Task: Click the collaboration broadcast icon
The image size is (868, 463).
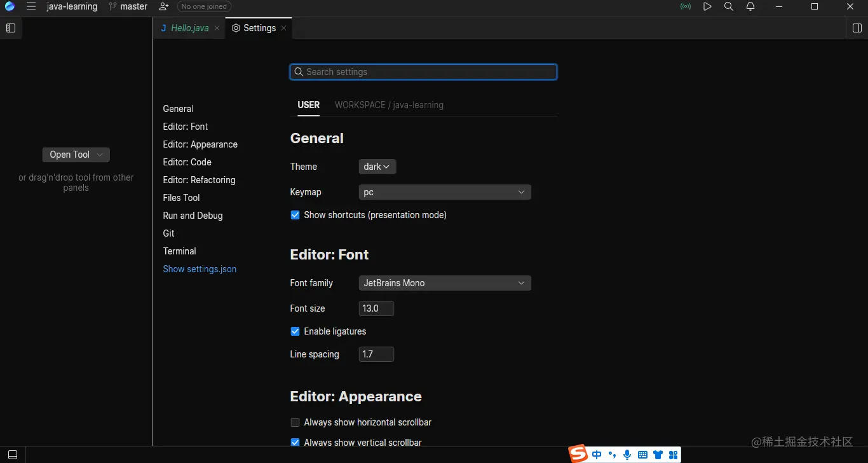Action: tap(686, 6)
